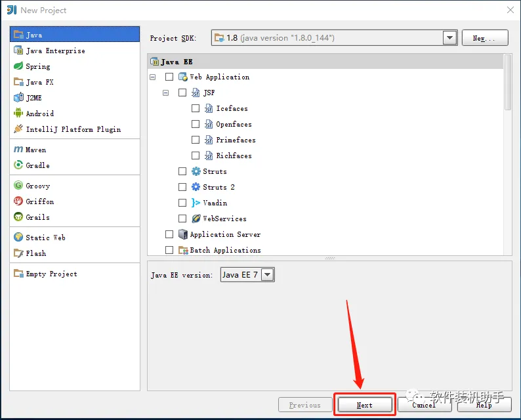The image size is (521, 420).
Task: Tick the Openfaces checkbox
Action: 196,124
